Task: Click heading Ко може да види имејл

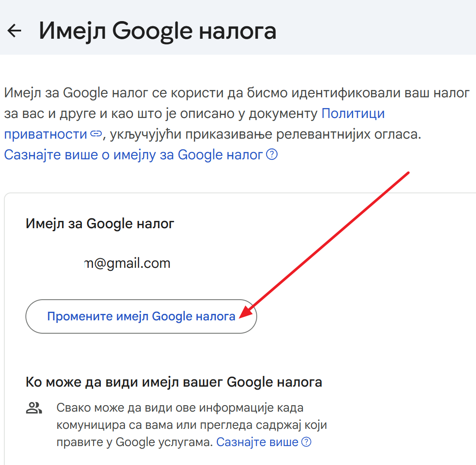Action: click(x=174, y=382)
